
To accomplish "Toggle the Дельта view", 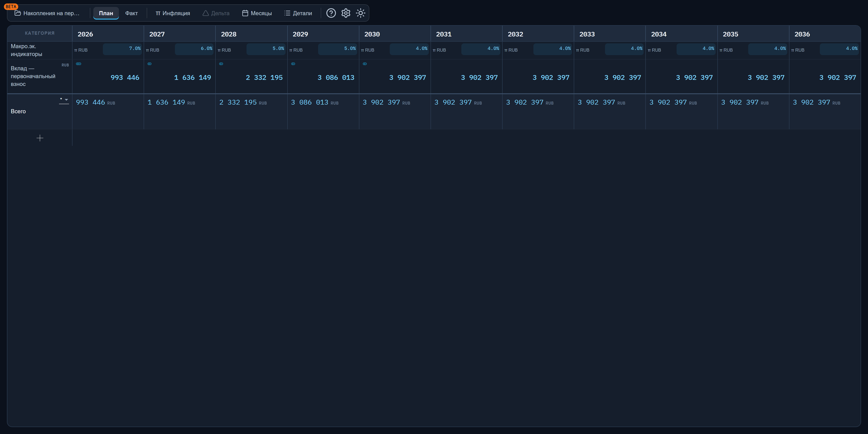I will 216,13.
